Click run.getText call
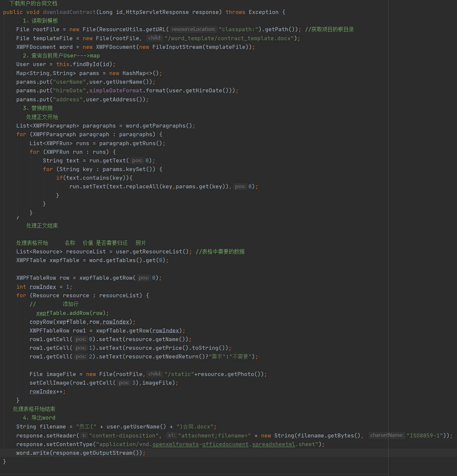Image resolution: width=457 pixels, height=476 pixels. tap(121, 160)
